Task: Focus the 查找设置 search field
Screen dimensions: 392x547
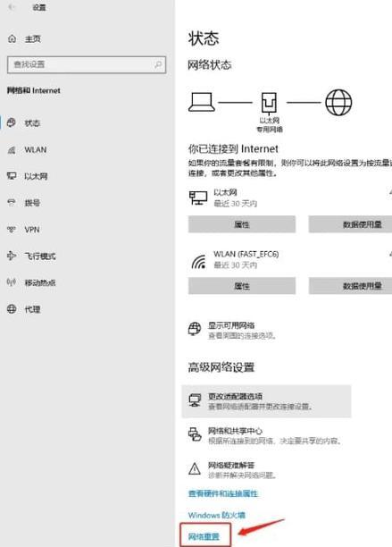Action: tap(87, 64)
